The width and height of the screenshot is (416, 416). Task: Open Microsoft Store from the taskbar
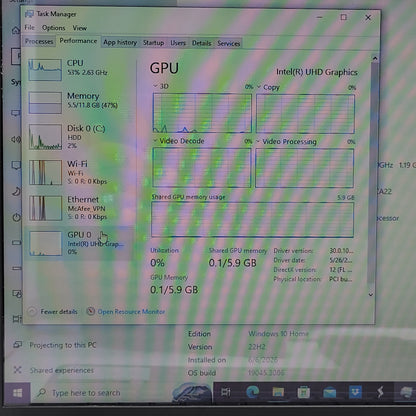304,392
